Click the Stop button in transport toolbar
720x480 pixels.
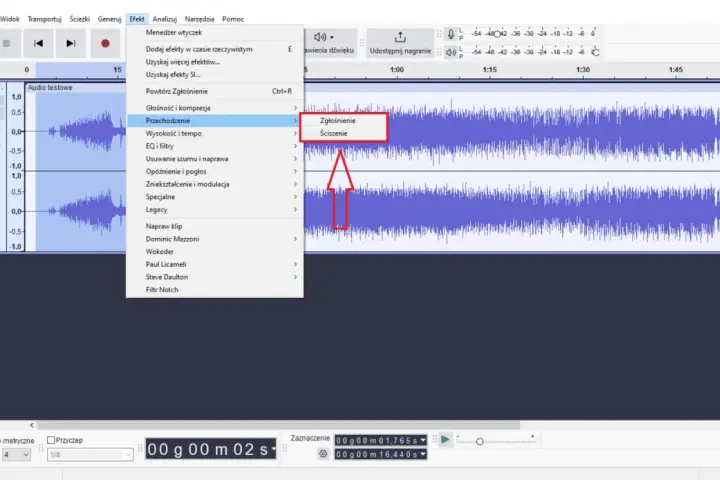point(6,43)
